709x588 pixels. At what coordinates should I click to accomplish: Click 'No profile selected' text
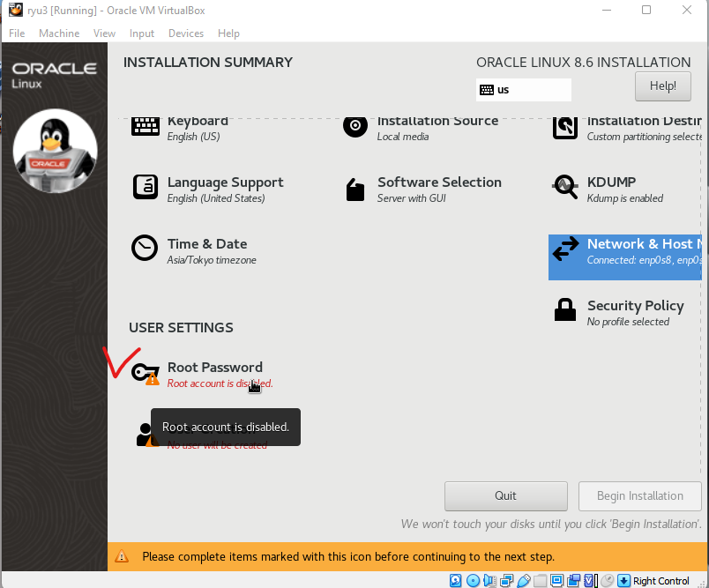click(628, 322)
